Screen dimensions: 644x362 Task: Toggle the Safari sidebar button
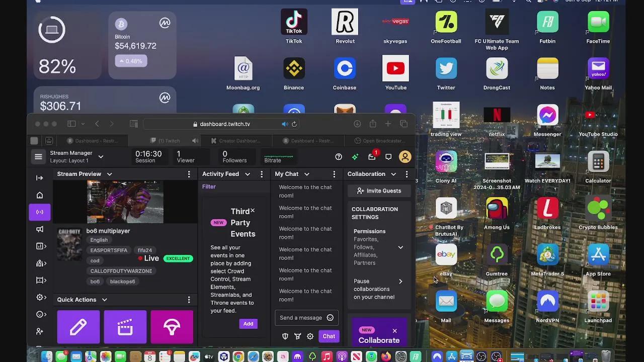click(x=71, y=124)
